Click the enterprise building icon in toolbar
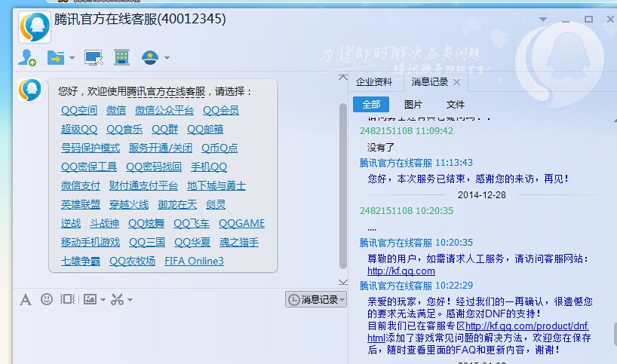Screen dimensions: 617x364 [x=122, y=57]
